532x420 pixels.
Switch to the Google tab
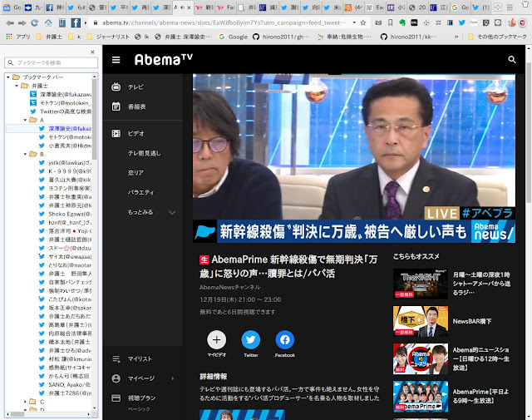pos(461,7)
